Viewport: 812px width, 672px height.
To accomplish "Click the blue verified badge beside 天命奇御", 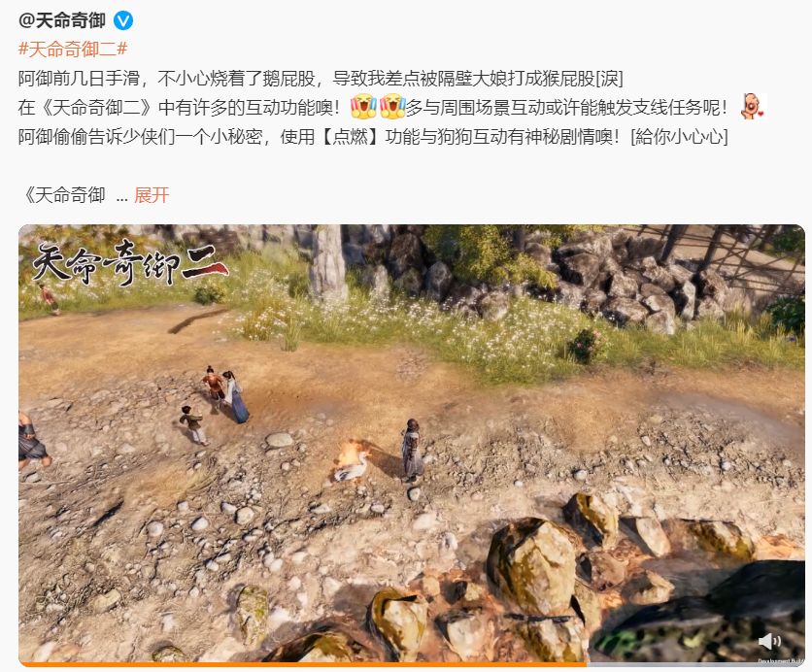I will point(123,20).
